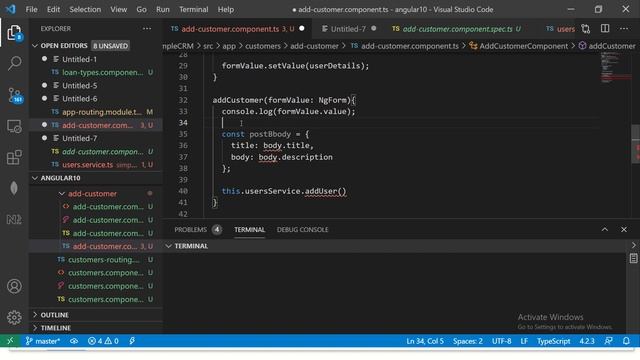
Task: Click unsaved dot on Untitled-7 tab
Action: click(373, 29)
